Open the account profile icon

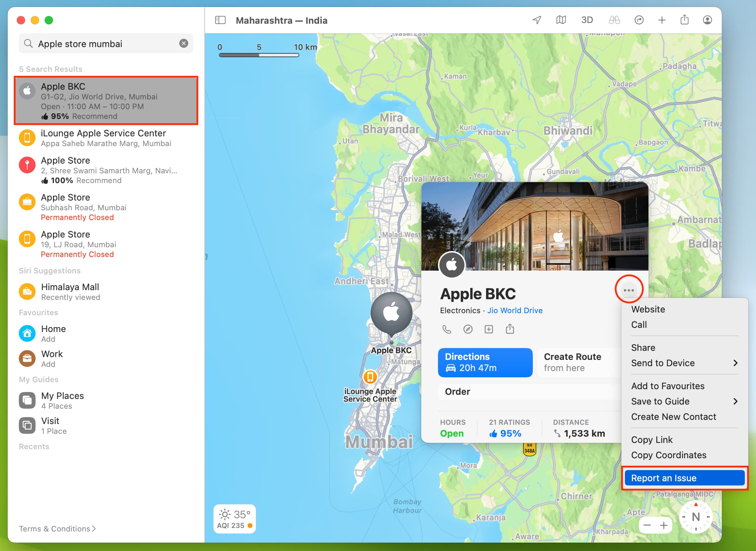(707, 20)
